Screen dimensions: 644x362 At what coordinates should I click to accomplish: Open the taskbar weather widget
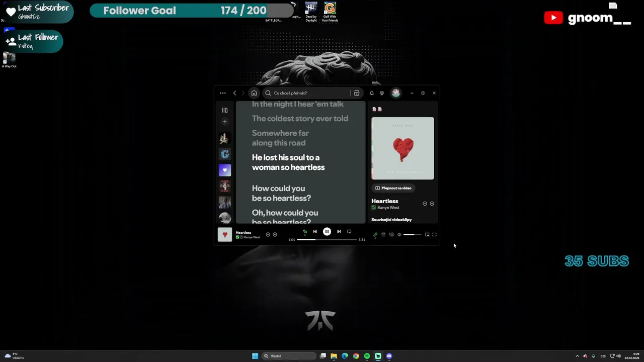click(13, 356)
